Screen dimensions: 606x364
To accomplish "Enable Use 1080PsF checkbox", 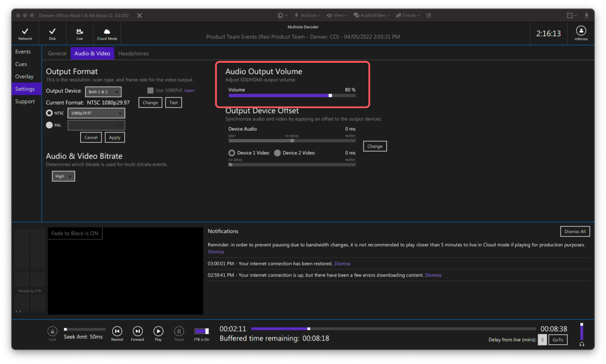I will tap(150, 90).
